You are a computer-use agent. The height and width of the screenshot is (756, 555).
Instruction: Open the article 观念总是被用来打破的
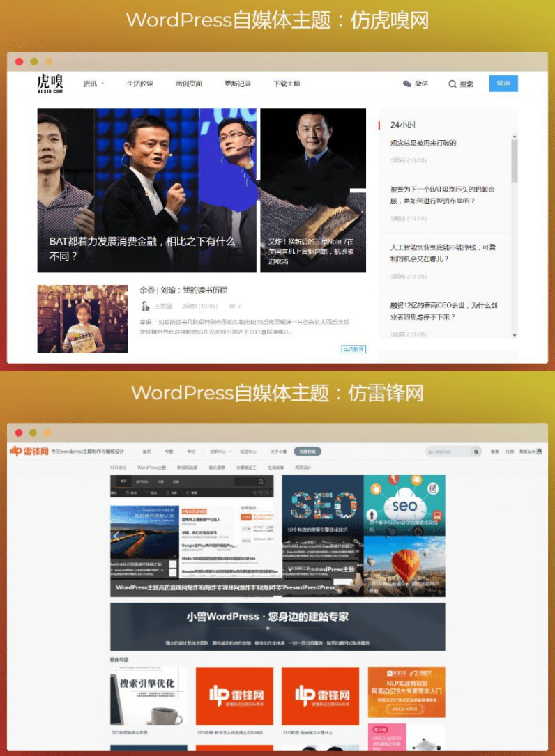(x=423, y=143)
